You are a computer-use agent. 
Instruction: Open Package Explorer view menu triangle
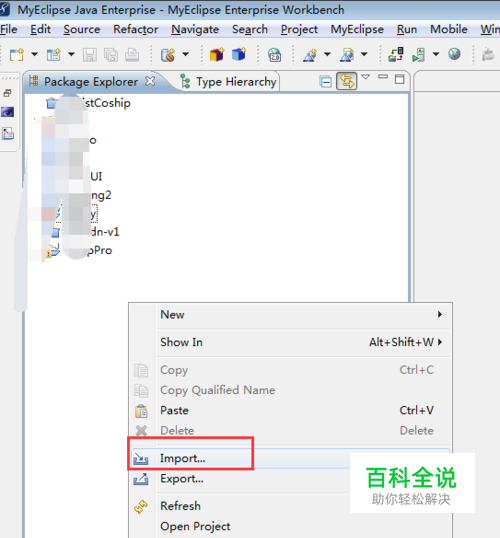point(366,77)
